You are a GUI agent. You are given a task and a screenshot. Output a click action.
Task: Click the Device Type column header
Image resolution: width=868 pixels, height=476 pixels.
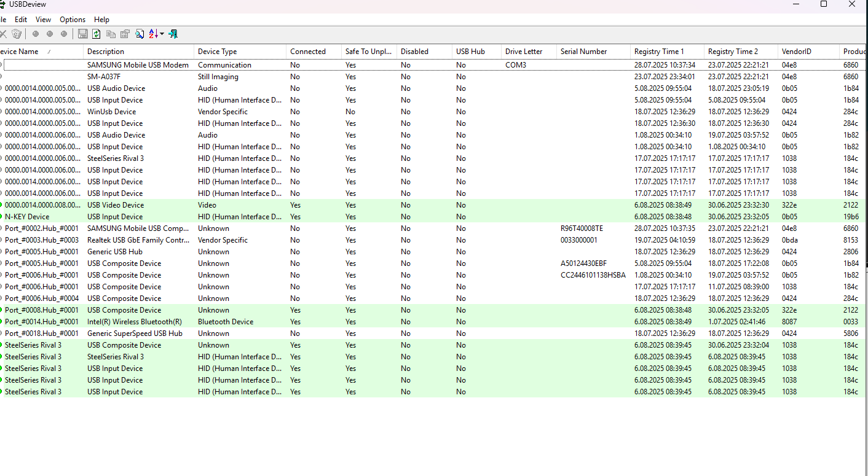tap(240, 52)
